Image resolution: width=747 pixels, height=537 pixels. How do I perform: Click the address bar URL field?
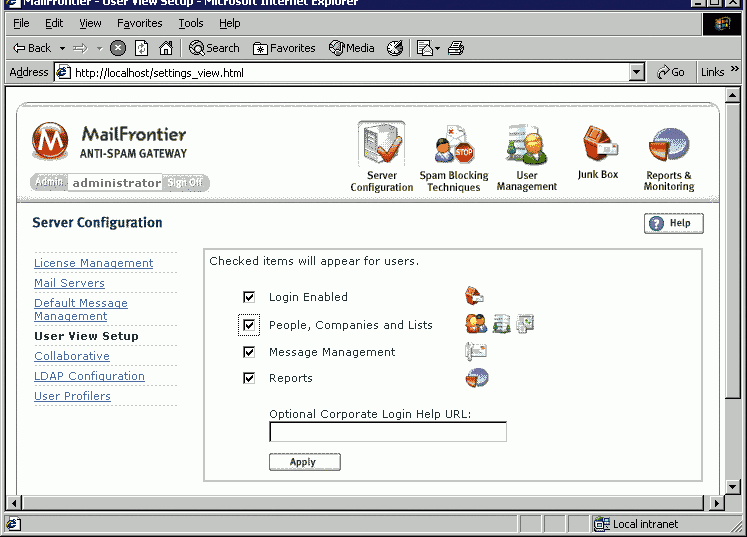[341, 72]
